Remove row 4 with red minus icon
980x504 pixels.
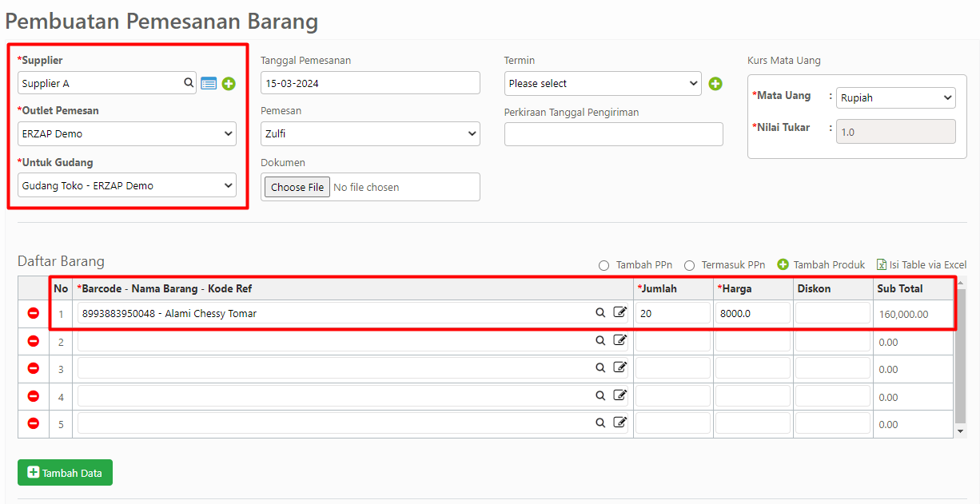click(34, 396)
